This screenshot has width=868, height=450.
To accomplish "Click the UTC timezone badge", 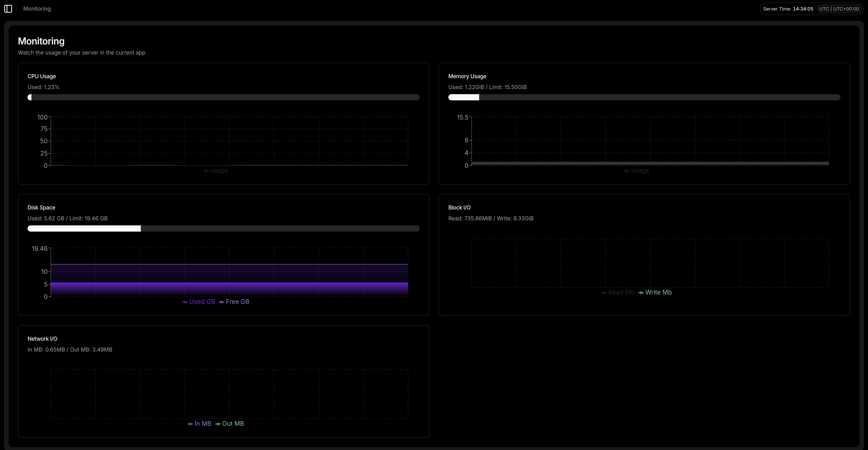I will point(839,9).
